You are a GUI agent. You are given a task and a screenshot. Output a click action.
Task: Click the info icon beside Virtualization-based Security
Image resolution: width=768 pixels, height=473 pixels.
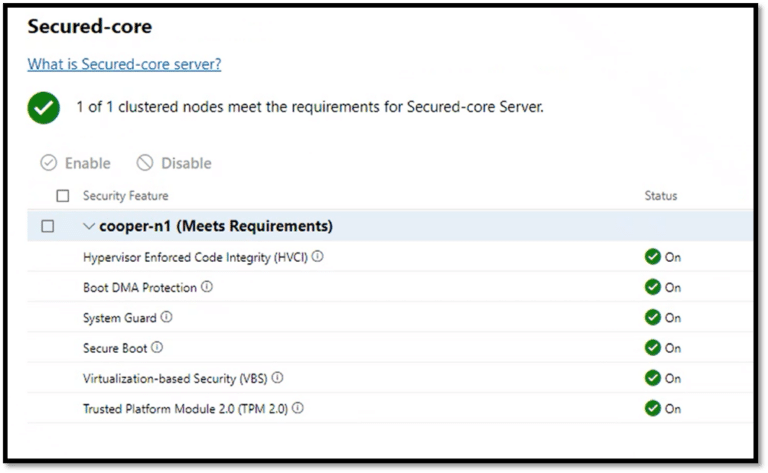pyautogui.click(x=277, y=378)
